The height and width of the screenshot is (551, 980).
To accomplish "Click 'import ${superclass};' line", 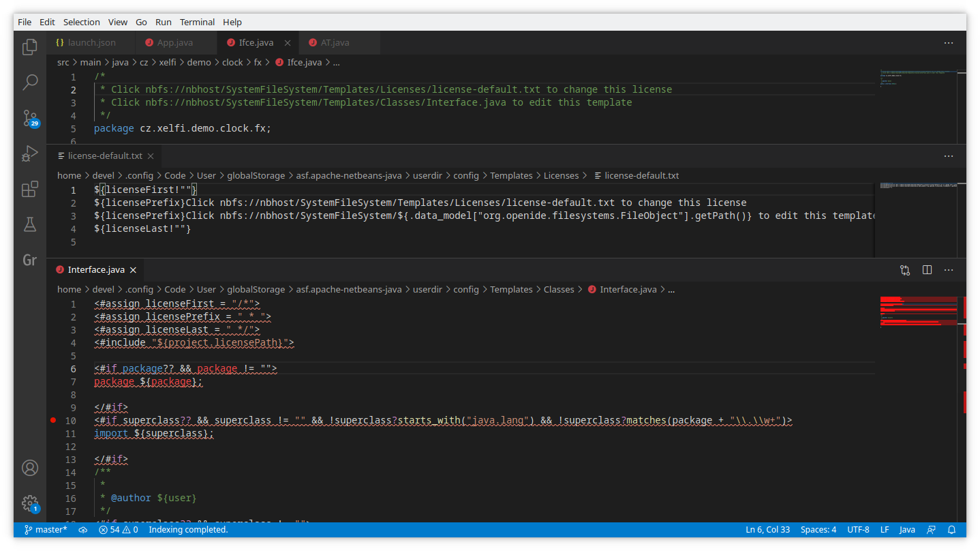I will point(154,434).
